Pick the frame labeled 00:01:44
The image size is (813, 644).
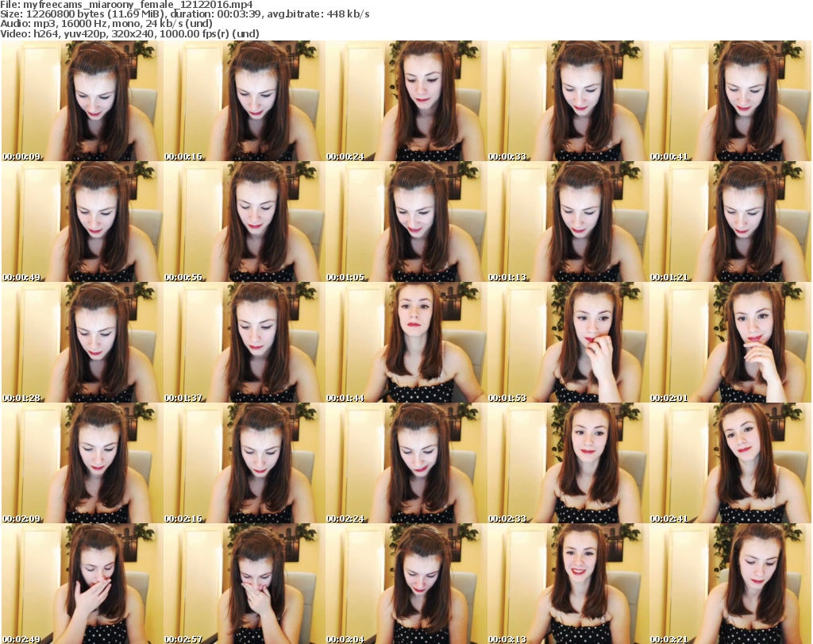tap(406, 342)
